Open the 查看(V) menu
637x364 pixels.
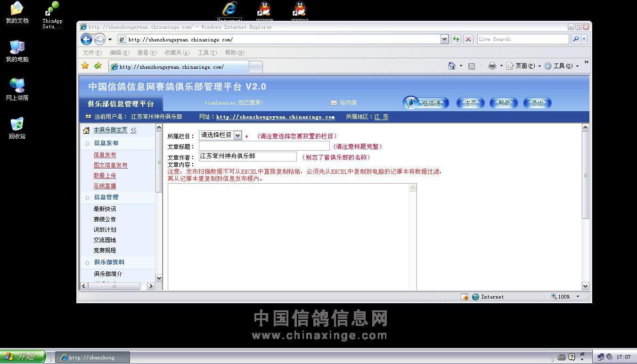[x=147, y=53]
